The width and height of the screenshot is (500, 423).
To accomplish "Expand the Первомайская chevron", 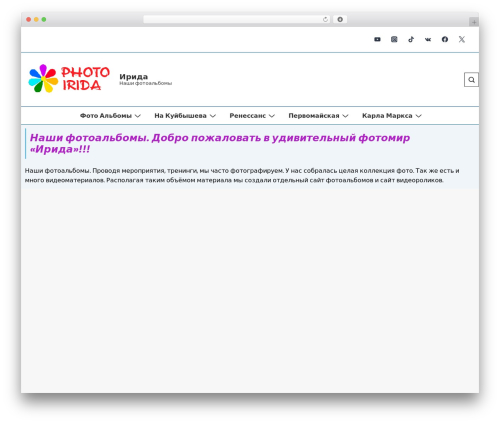I will coord(345,116).
